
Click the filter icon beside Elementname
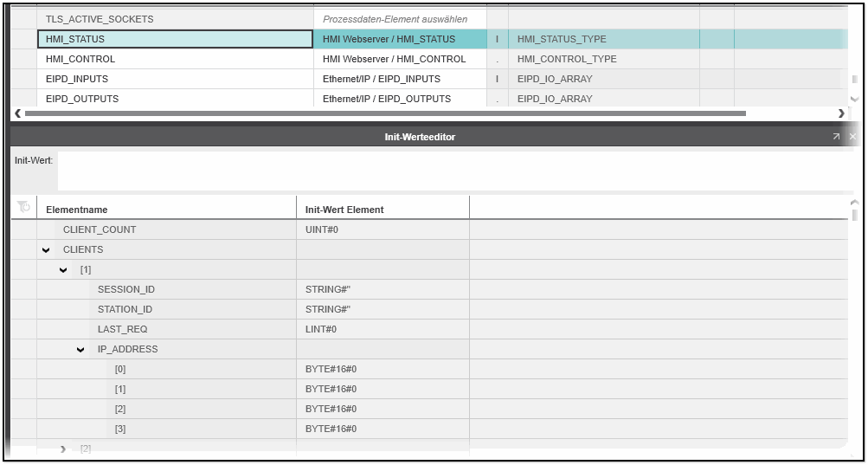coord(23,208)
